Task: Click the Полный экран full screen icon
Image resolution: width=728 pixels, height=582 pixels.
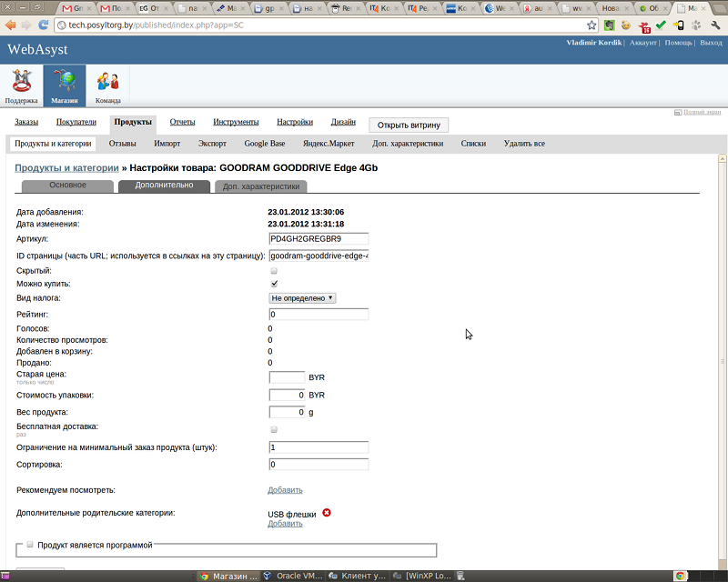Action: [678, 112]
